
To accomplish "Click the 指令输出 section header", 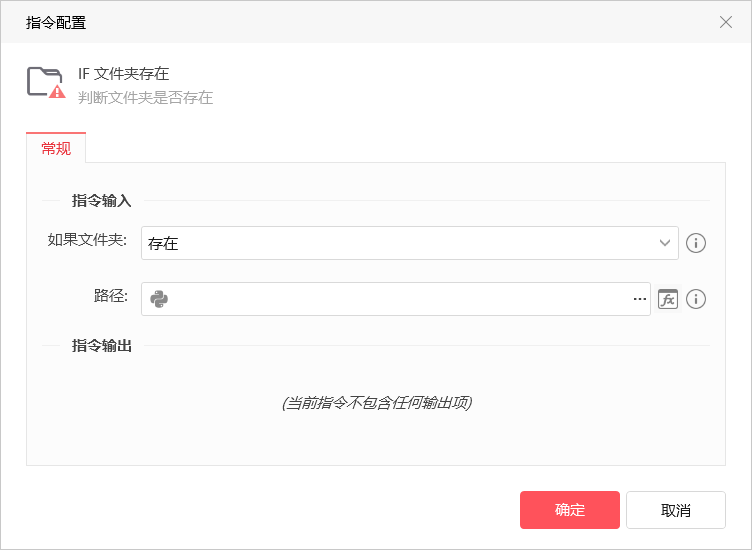I will point(102,345).
